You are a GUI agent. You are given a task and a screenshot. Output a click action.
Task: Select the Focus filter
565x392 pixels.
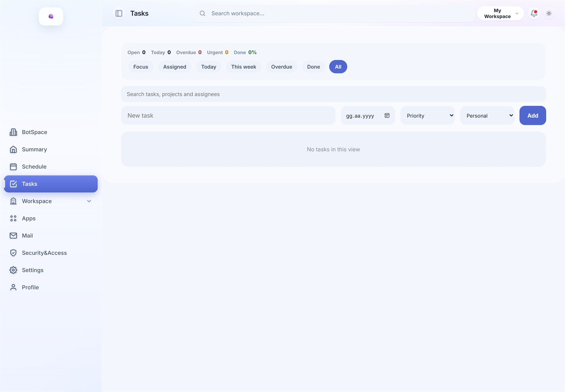tap(141, 67)
